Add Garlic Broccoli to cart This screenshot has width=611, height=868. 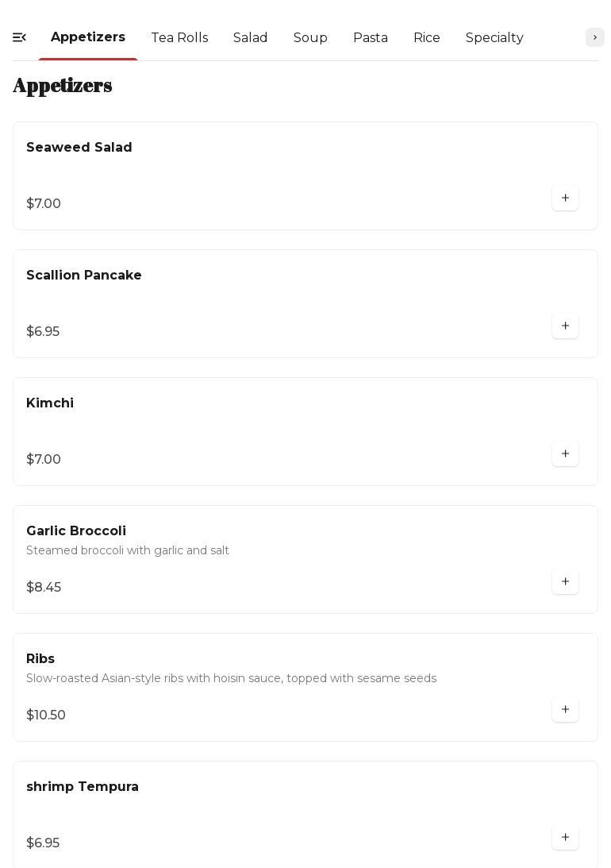[565, 582]
